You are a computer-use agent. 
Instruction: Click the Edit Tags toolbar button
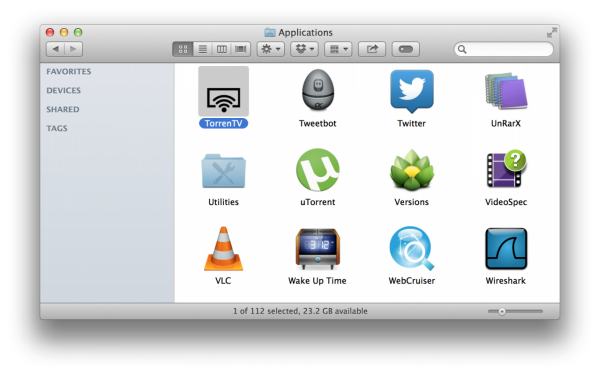coord(406,49)
